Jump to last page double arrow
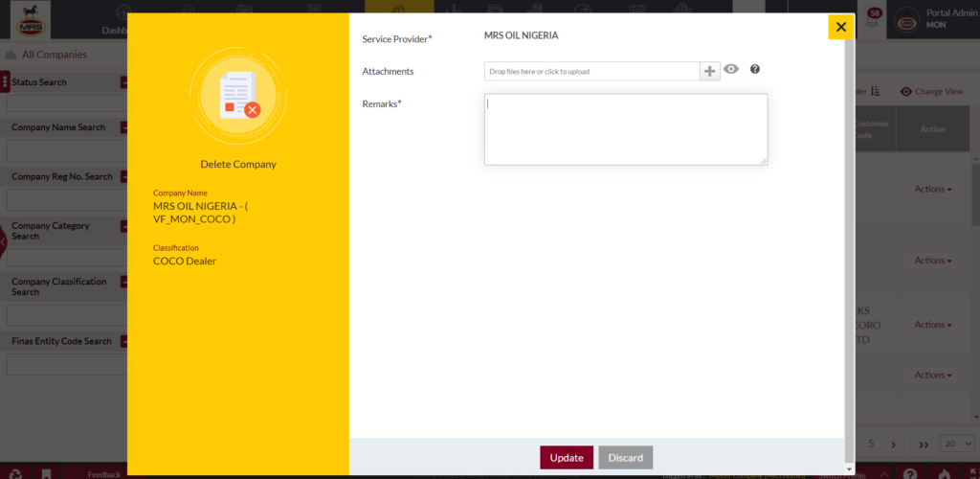 point(924,444)
